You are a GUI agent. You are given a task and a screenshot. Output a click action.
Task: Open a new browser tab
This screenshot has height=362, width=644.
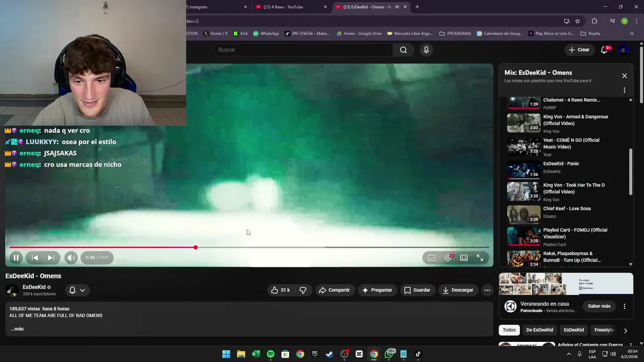tap(417, 7)
